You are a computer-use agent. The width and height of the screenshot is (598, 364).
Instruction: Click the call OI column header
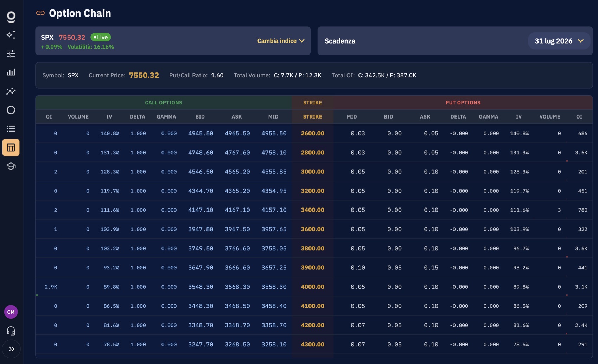pos(49,117)
